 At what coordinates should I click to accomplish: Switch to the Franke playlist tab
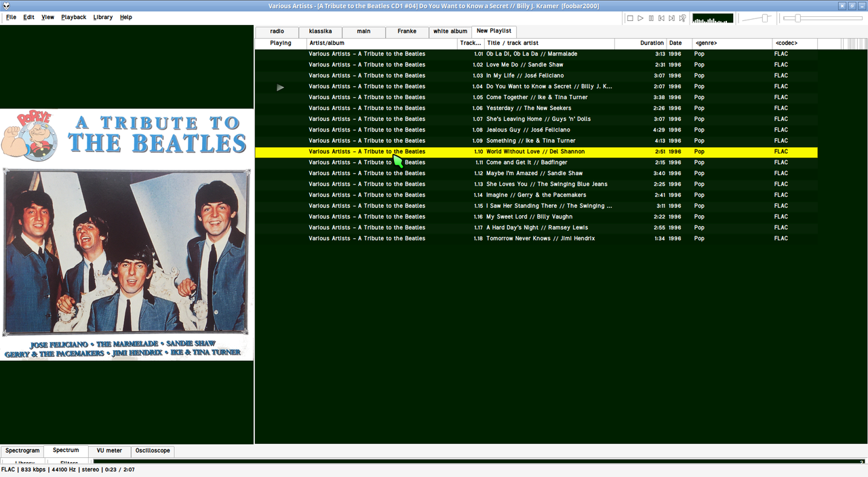(x=407, y=31)
